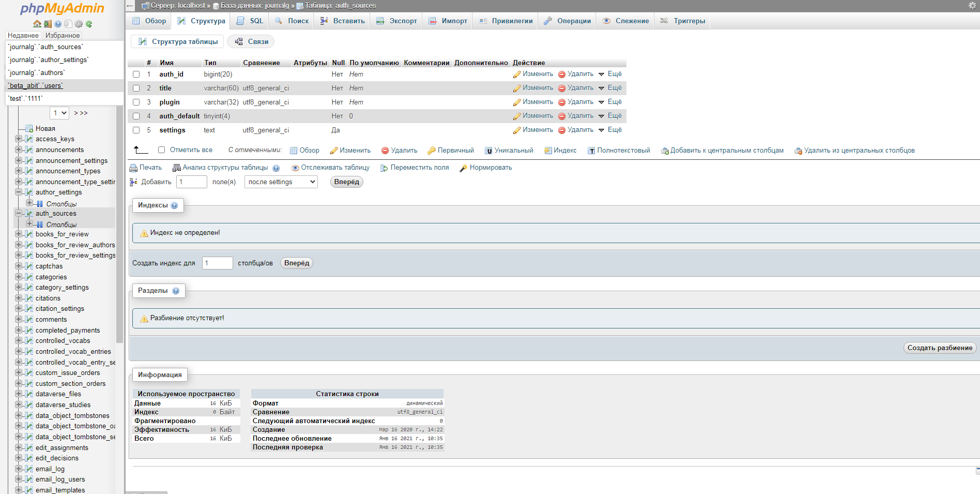Open captchas table in tree
The height and width of the screenshot is (494, 980).
[49, 266]
